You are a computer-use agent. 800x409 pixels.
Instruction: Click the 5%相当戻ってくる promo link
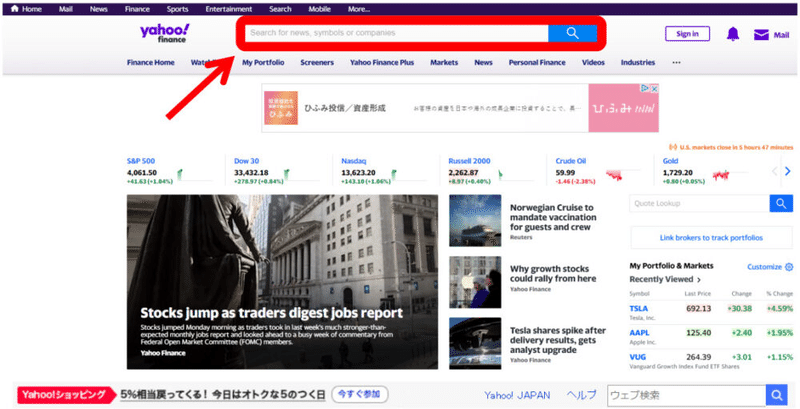[222, 395]
